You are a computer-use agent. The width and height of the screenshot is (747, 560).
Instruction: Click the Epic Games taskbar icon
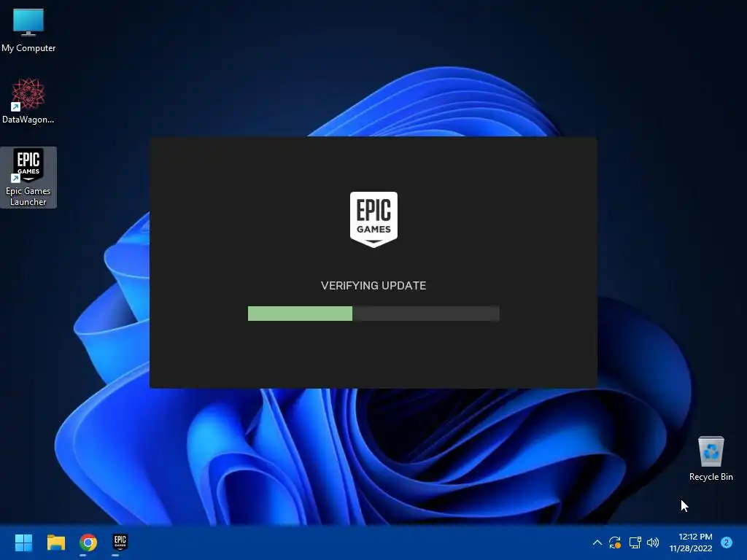click(x=120, y=542)
